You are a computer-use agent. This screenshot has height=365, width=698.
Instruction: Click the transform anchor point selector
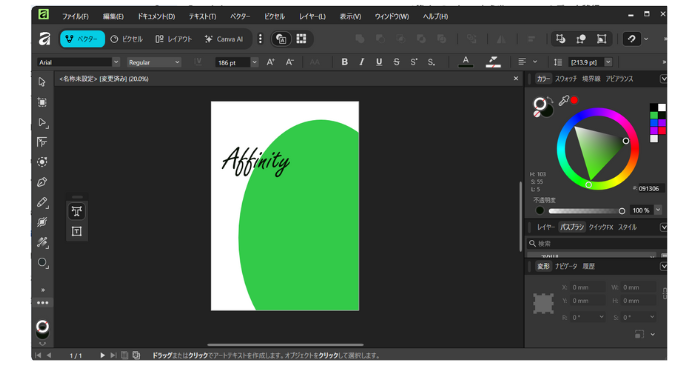click(x=544, y=304)
